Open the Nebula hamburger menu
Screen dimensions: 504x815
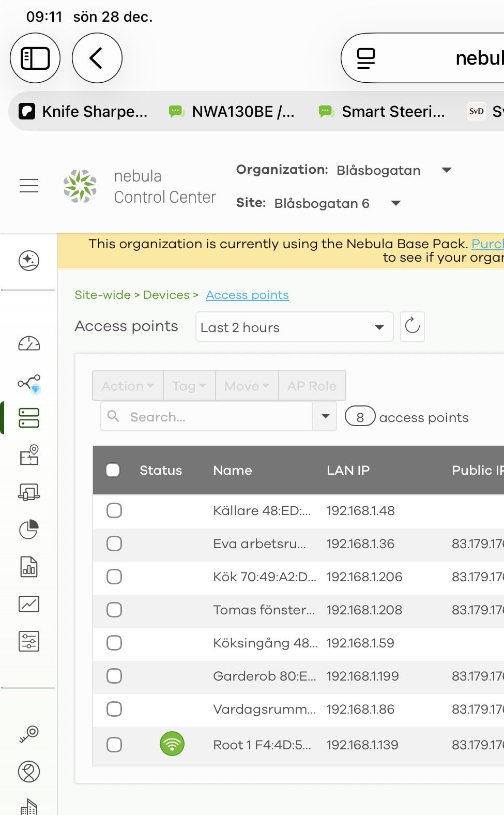[x=29, y=186]
